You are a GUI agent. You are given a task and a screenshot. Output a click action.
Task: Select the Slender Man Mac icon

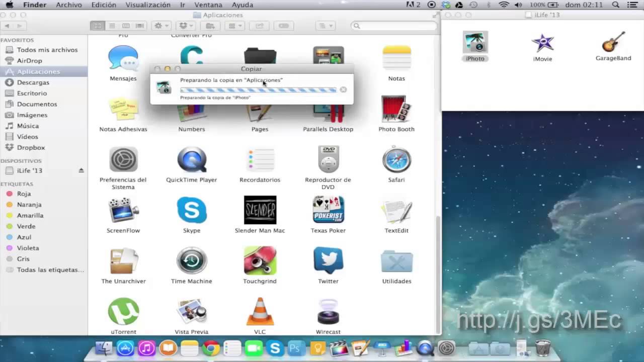pos(260,210)
